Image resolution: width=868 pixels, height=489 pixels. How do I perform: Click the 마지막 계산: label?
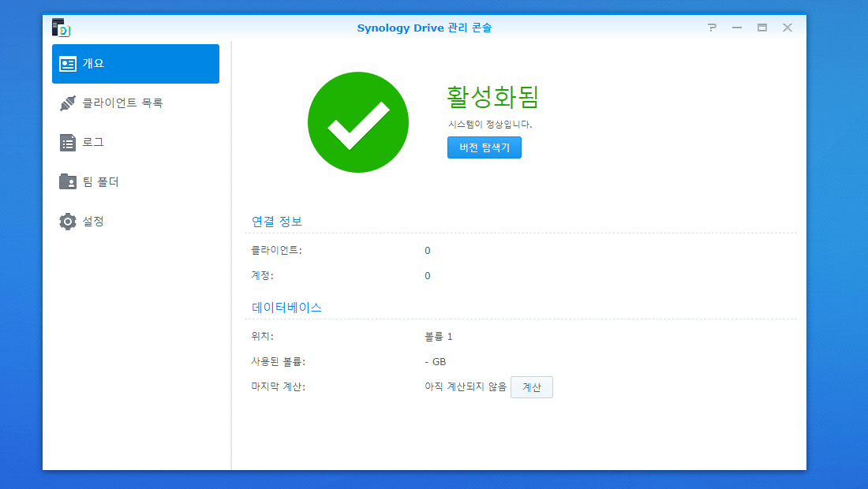pos(279,386)
